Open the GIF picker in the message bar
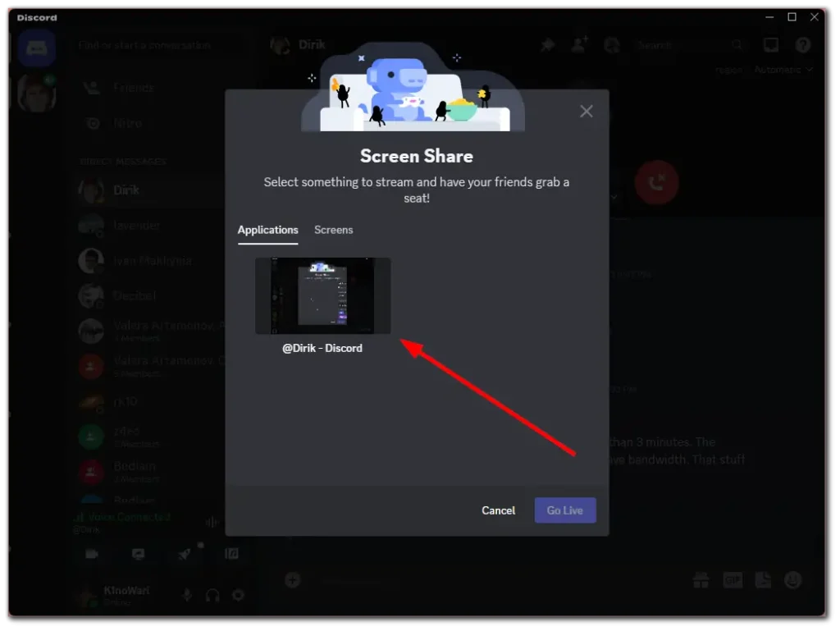Image resolution: width=840 pixels, height=631 pixels. 733,579
